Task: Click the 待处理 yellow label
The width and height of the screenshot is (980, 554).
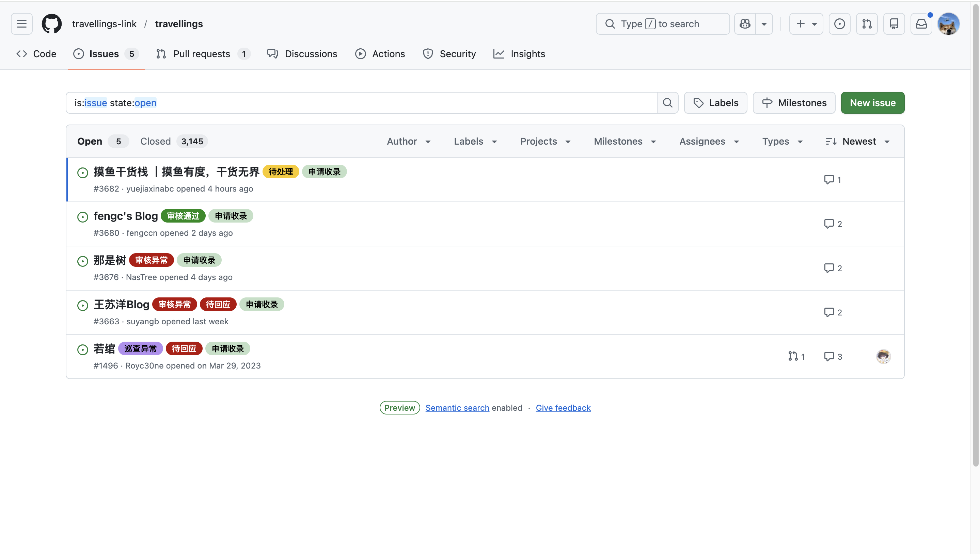Action: click(281, 172)
